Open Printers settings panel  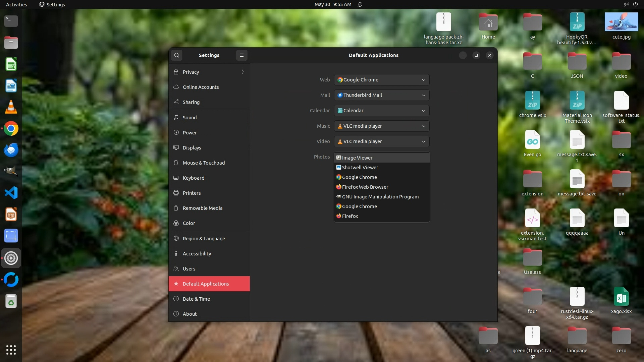192,193
